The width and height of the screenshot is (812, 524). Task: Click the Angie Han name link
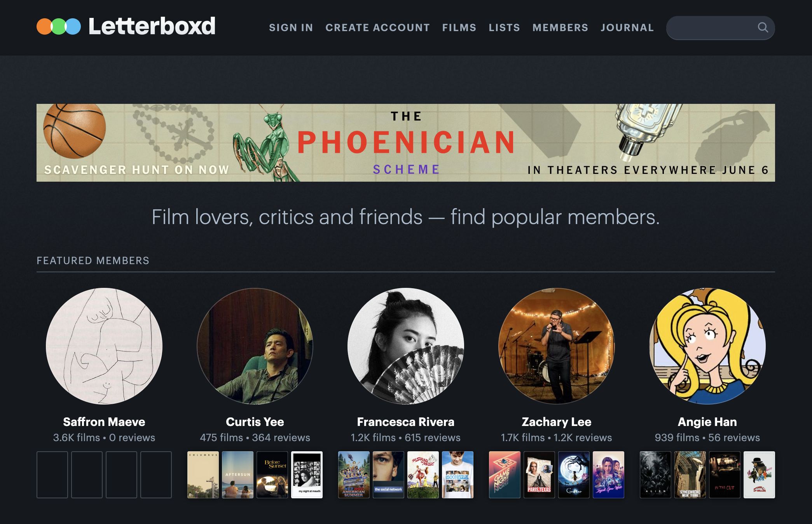(707, 422)
